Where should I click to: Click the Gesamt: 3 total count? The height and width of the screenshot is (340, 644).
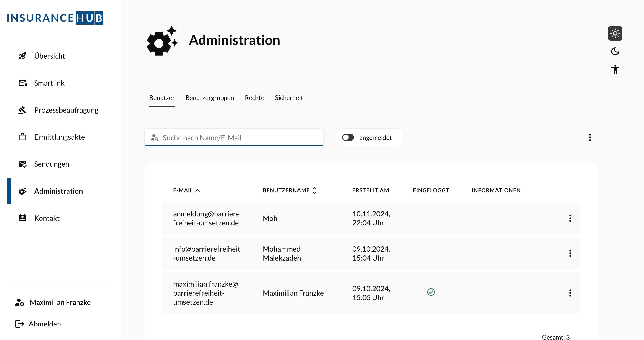(x=555, y=337)
